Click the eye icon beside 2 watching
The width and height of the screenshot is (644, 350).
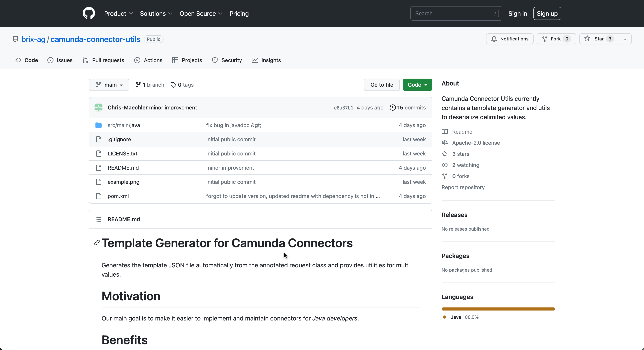coord(444,165)
